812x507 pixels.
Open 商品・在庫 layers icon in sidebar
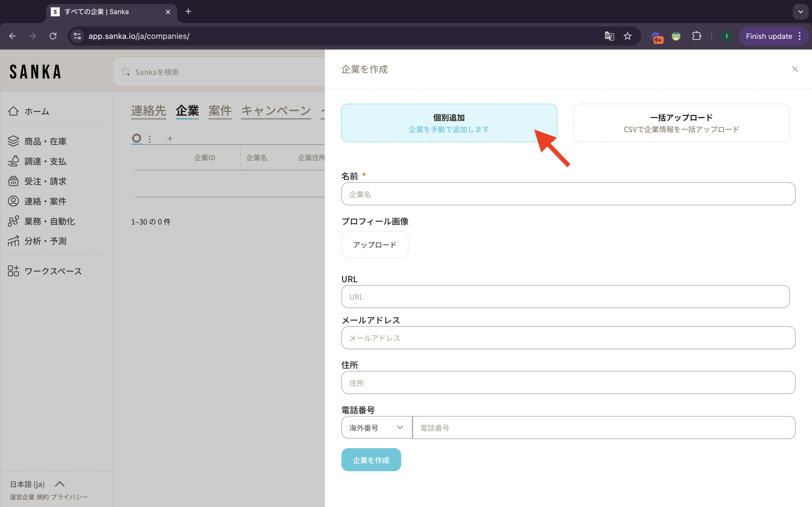pos(14,141)
